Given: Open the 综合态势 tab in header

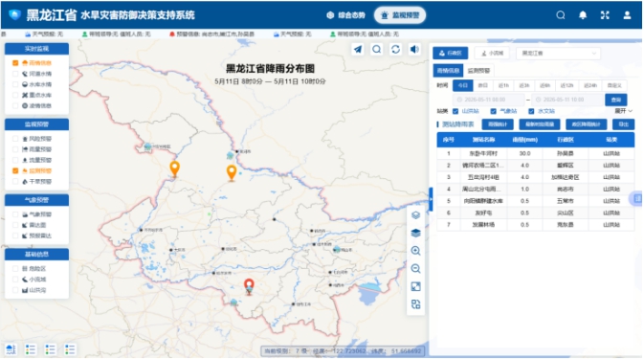Looking at the screenshot, I should pyautogui.click(x=345, y=15).
